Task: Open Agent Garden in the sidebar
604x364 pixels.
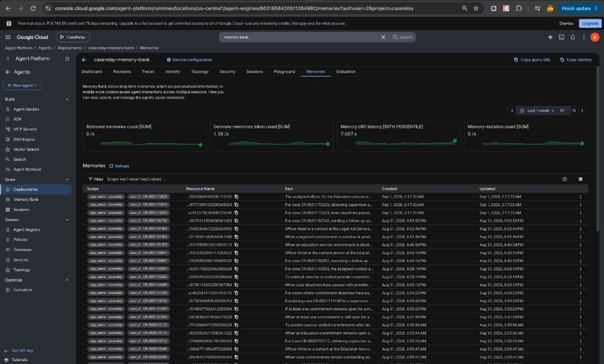Action: click(26, 109)
